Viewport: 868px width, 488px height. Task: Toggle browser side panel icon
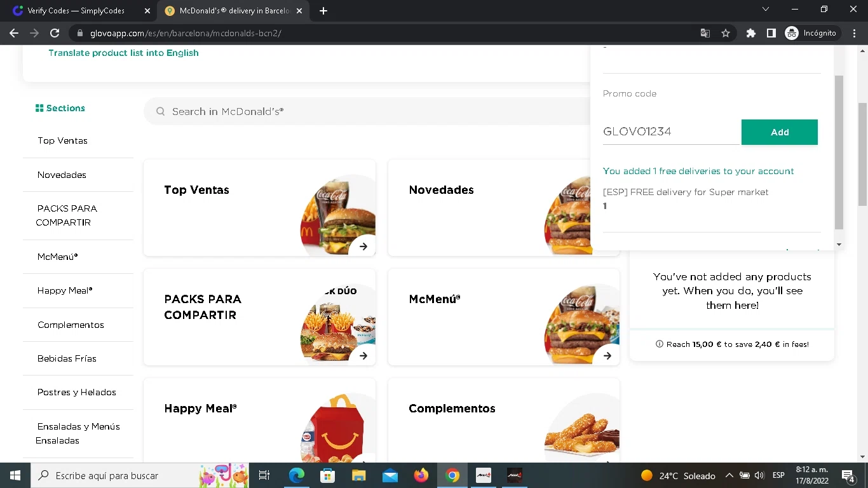[x=771, y=33]
